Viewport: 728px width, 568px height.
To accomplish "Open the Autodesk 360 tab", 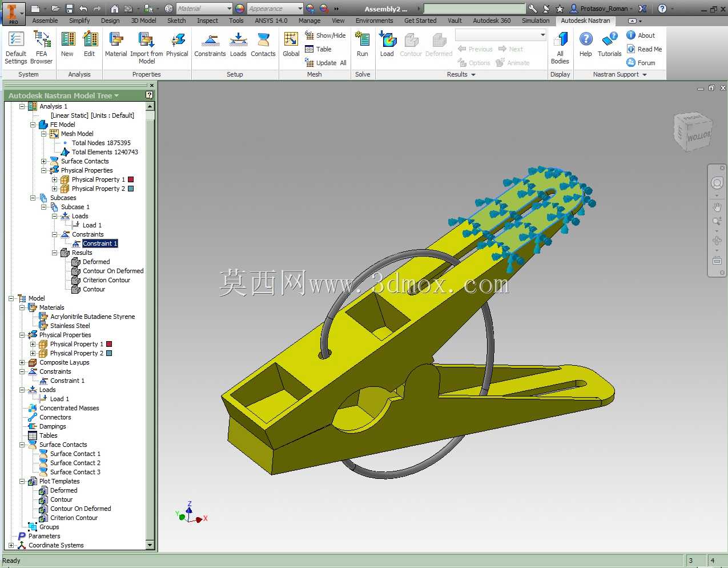I will click(492, 21).
